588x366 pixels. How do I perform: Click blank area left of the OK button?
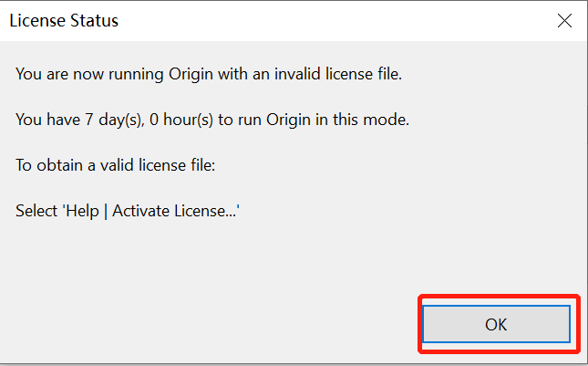[x=228, y=323]
